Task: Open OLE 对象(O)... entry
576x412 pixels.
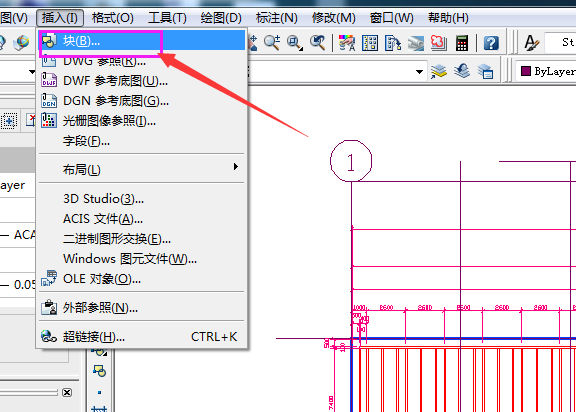Action: click(x=141, y=279)
